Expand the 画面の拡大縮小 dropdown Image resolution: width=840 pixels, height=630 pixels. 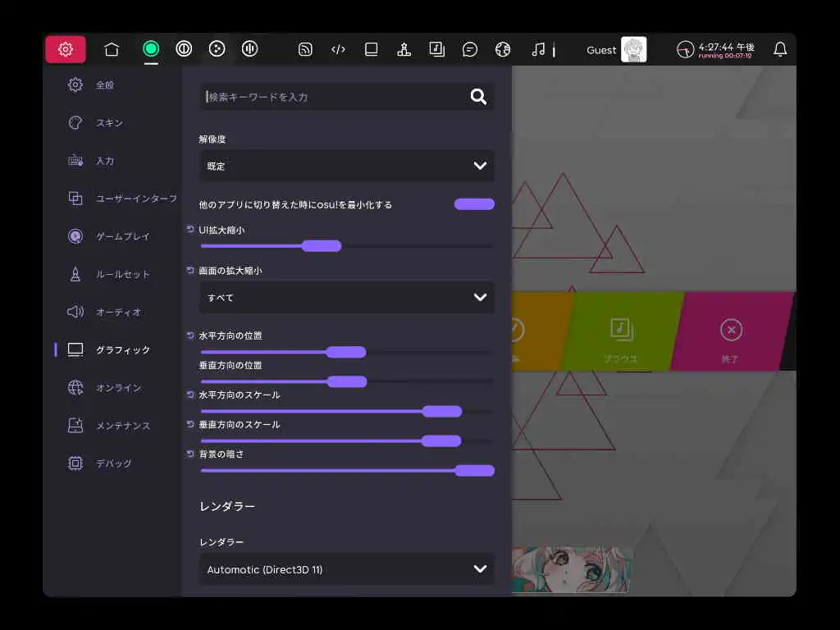click(347, 297)
